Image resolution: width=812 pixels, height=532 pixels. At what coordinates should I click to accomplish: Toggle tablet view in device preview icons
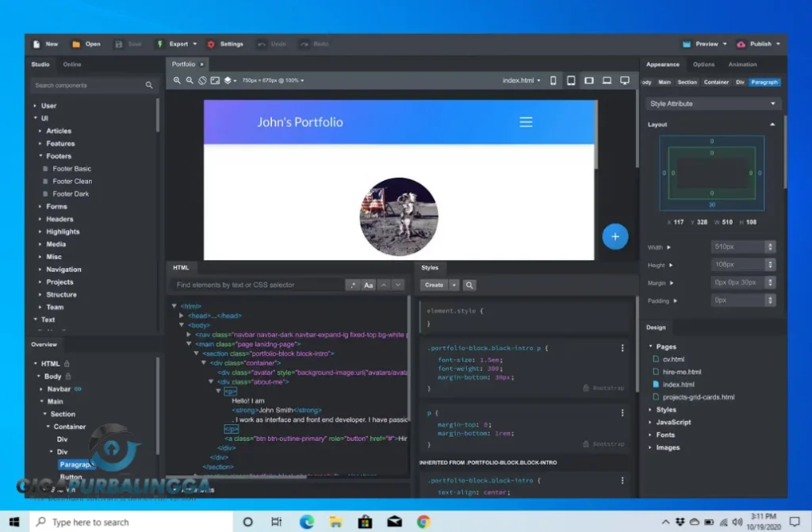(571, 80)
